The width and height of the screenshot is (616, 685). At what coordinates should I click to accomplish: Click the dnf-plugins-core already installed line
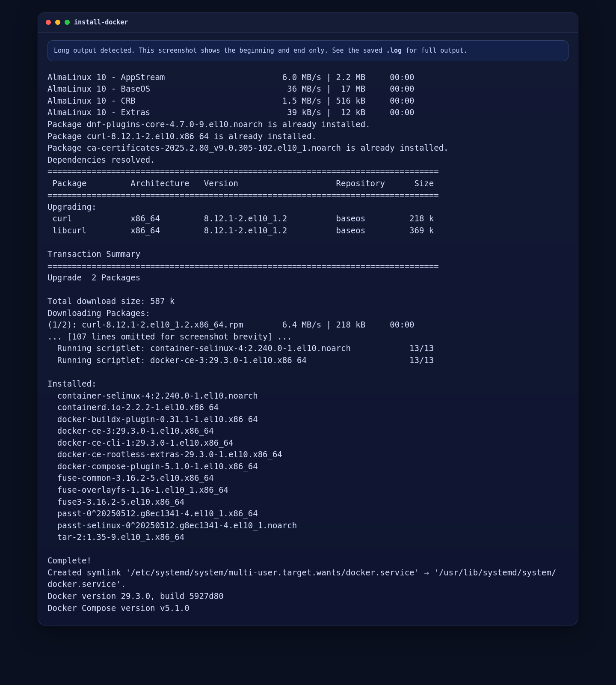pyautogui.click(x=209, y=125)
